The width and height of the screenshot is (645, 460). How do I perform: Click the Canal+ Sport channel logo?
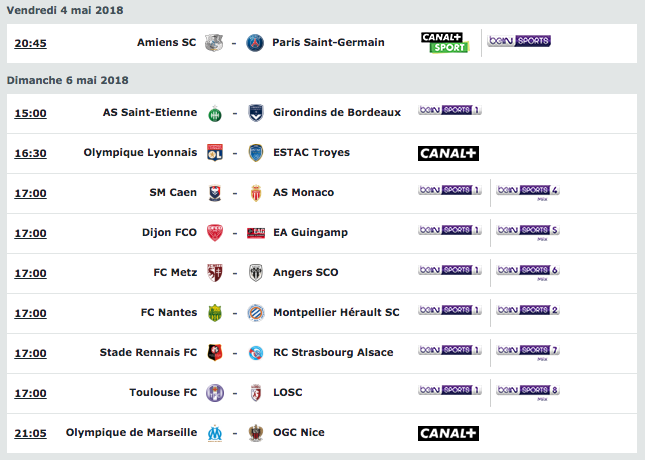pyautogui.click(x=445, y=43)
